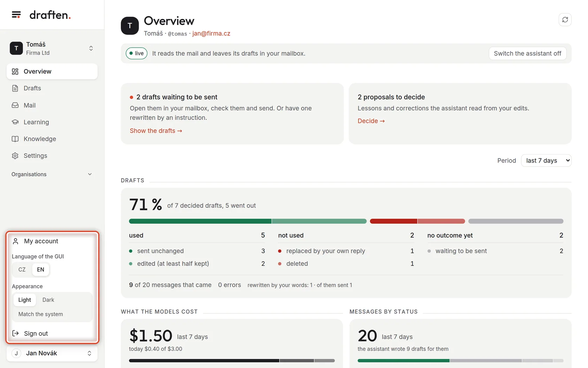Click the grey no outcome bar segment
Viewport: 588px width, 368px height.
tap(516, 221)
